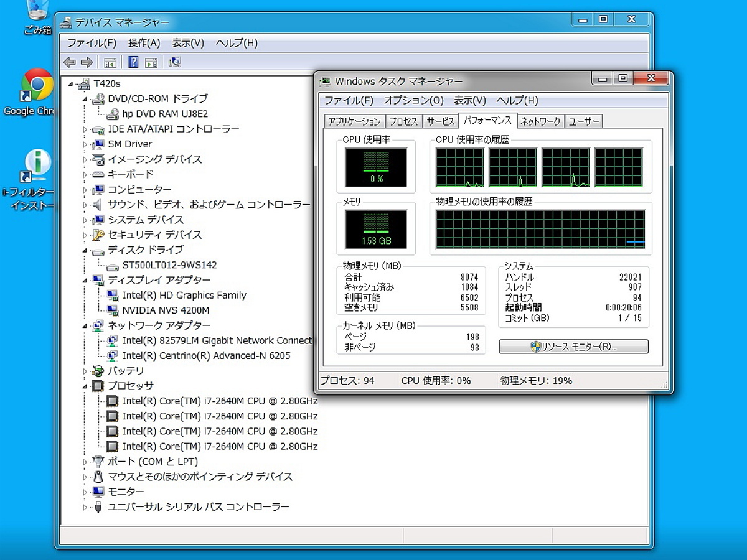Screen dimensions: 747x560
Task: Expand the バッテリ node
Action: [x=86, y=371]
